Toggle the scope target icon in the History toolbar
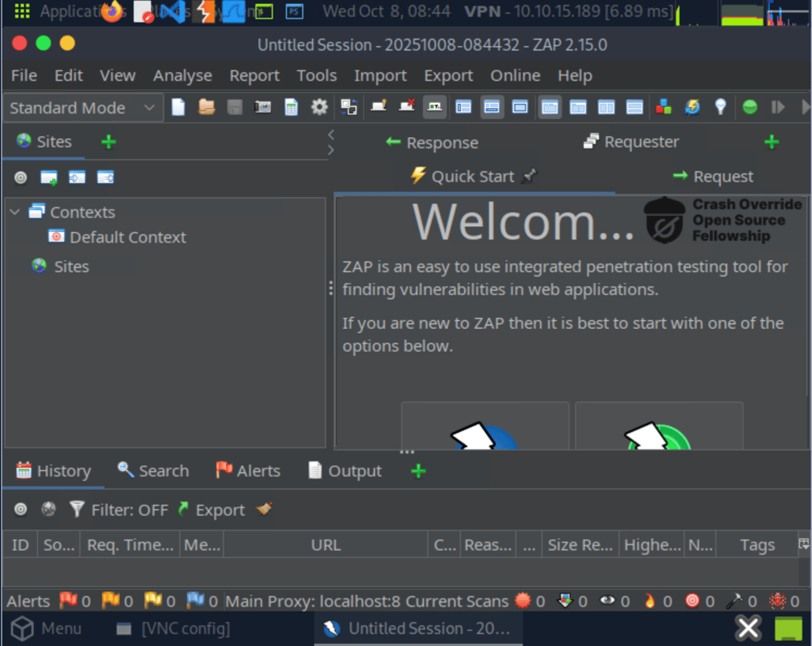Screen dimensions: 812x646 point(21,510)
